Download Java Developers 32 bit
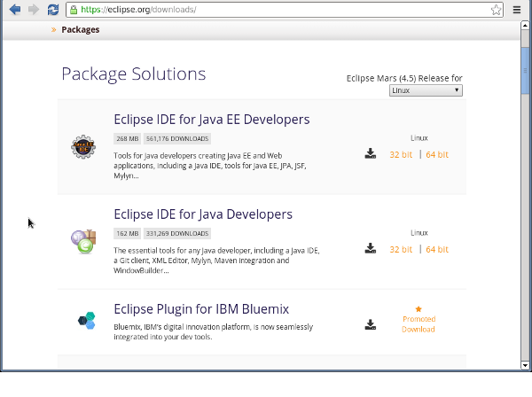This screenshot has width=532, height=397. tap(401, 250)
